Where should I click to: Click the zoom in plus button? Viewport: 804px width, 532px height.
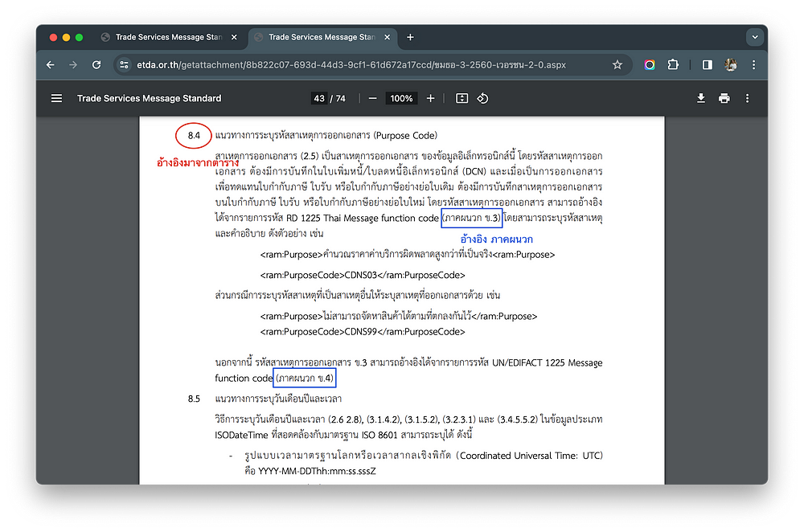point(431,98)
